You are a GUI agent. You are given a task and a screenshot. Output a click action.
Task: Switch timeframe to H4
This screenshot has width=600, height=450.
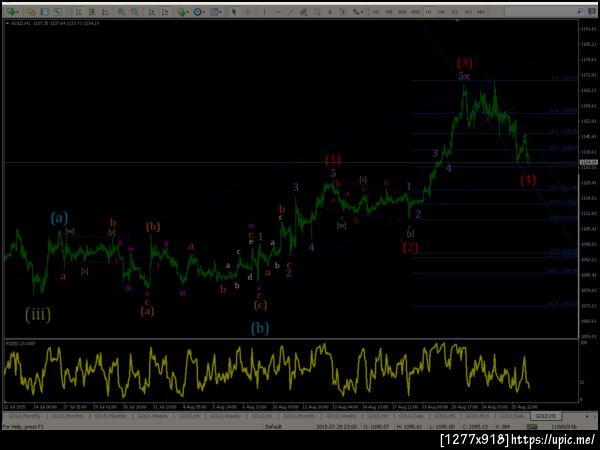tap(442, 12)
